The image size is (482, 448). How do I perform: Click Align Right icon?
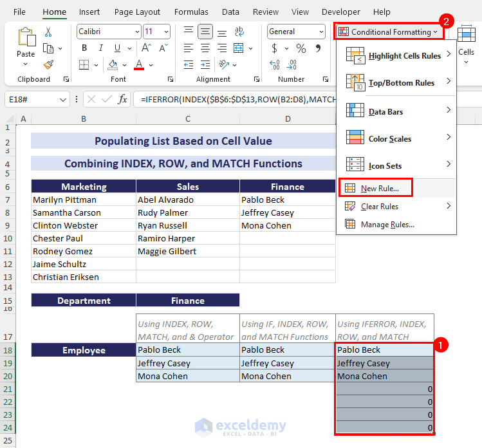click(x=222, y=48)
